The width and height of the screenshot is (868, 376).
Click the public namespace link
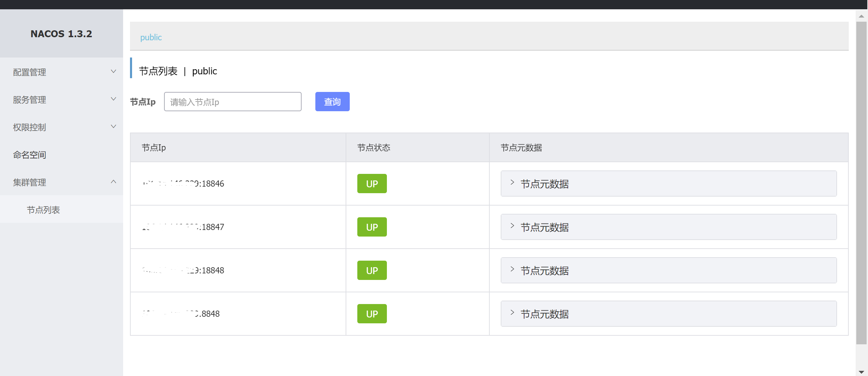(x=151, y=37)
